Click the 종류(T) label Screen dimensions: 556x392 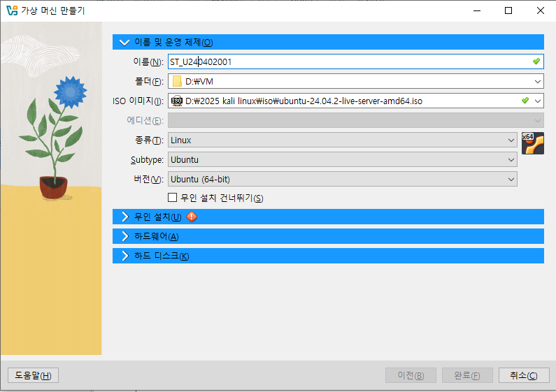click(x=149, y=140)
